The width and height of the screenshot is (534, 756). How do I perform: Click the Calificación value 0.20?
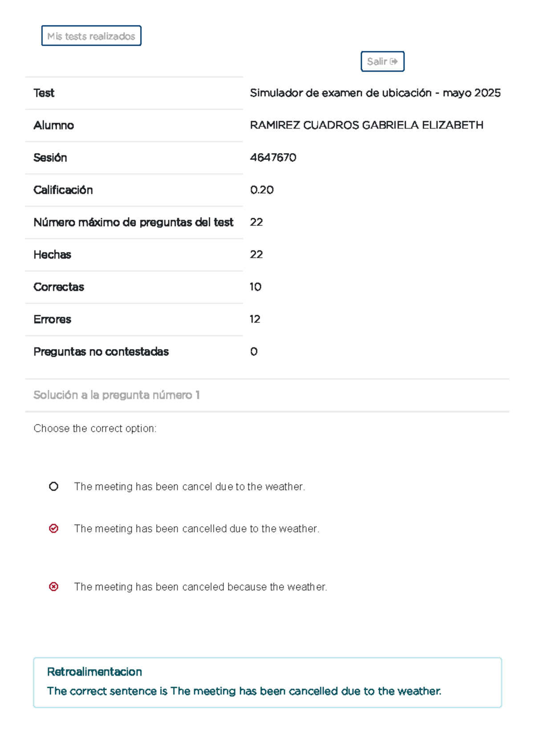point(262,190)
